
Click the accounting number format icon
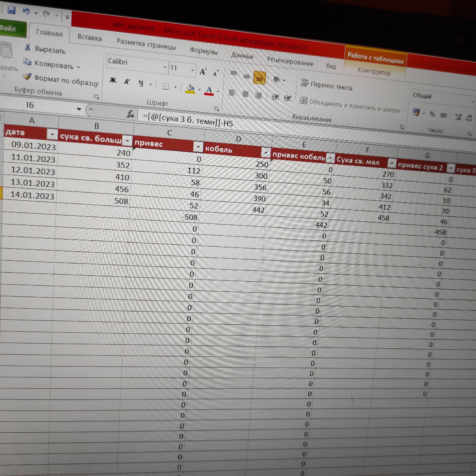[416, 113]
